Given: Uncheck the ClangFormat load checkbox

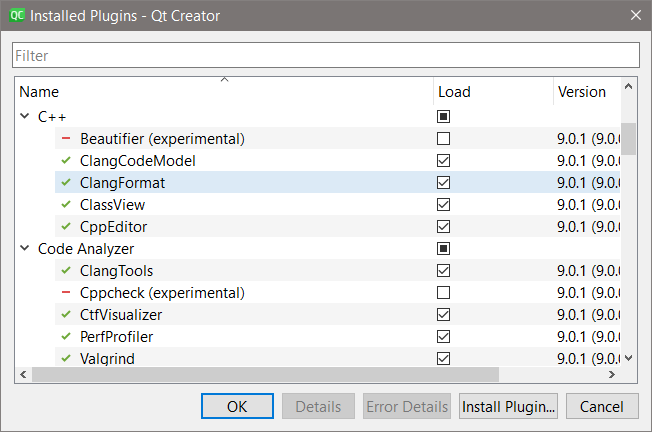Looking at the screenshot, I should point(443,183).
